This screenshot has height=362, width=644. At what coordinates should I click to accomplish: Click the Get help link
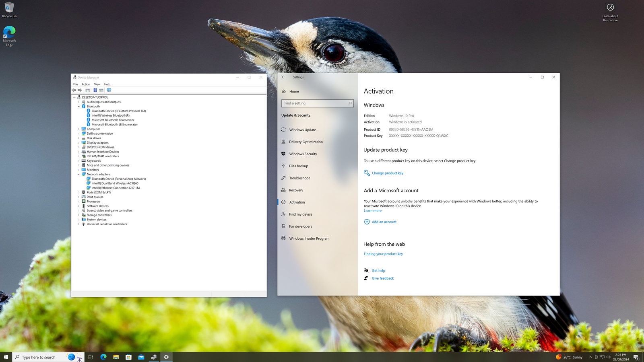[x=378, y=271]
